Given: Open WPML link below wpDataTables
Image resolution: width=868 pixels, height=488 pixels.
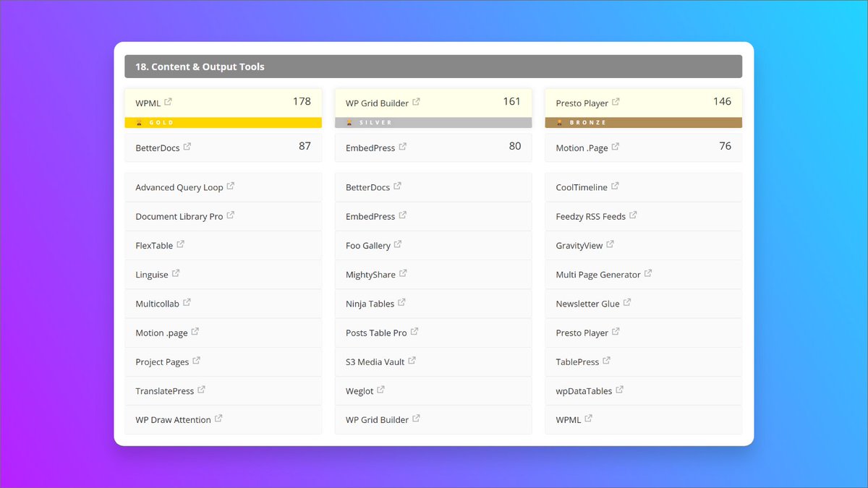Looking at the screenshot, I should pos(568,420).
